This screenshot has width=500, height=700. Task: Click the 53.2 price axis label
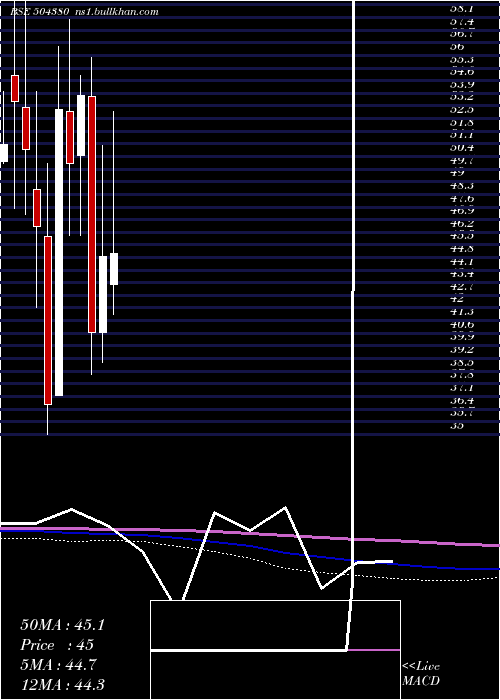click(462, 97)
